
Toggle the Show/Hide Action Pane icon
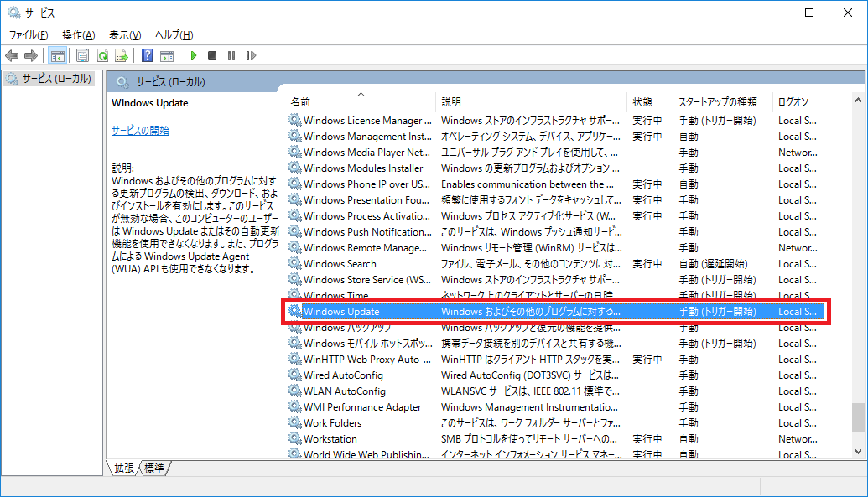point(167,55)
